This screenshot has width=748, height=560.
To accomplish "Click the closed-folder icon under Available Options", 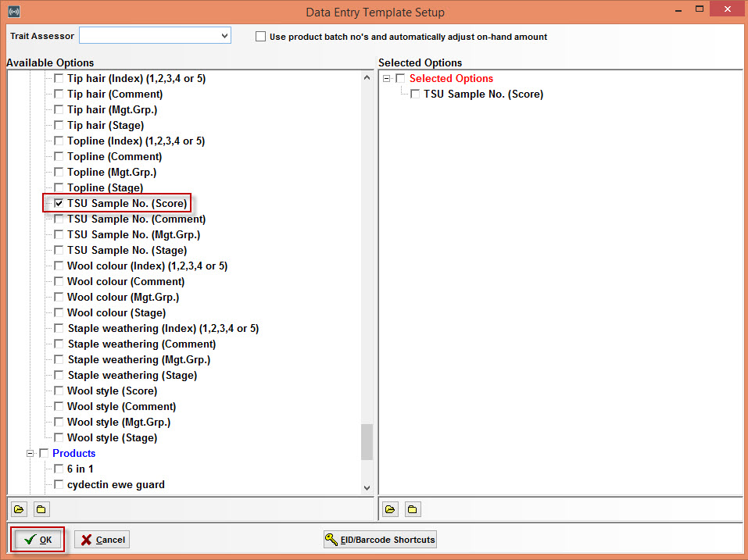I will pos(41,509).
